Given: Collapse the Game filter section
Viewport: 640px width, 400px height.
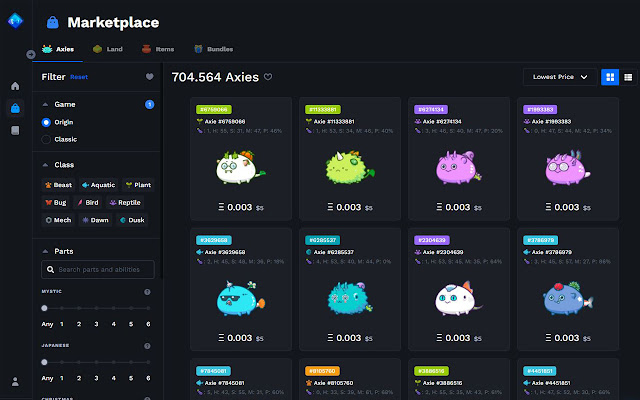Looking at the screenshot, I should click(x=45, y=104).
